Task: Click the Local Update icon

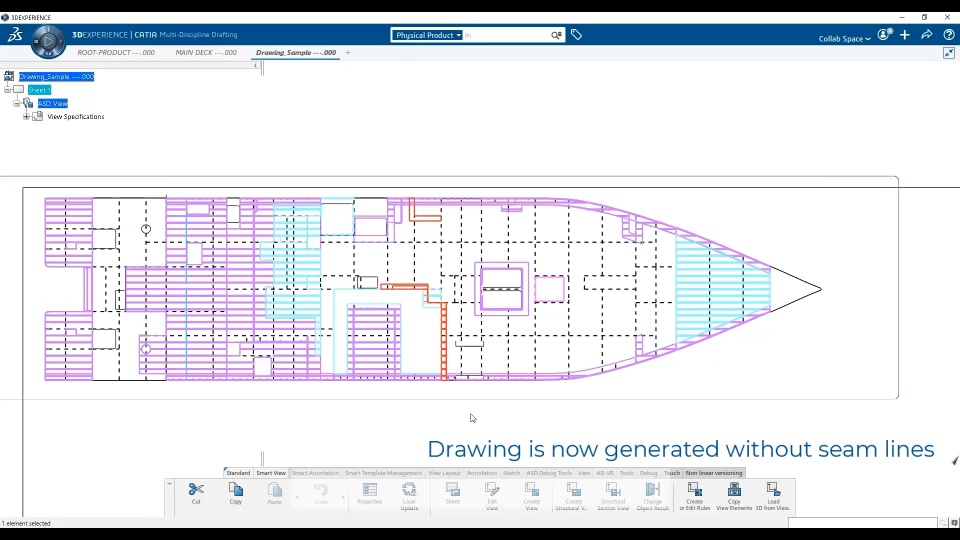Action: click(x=409, y=489)
